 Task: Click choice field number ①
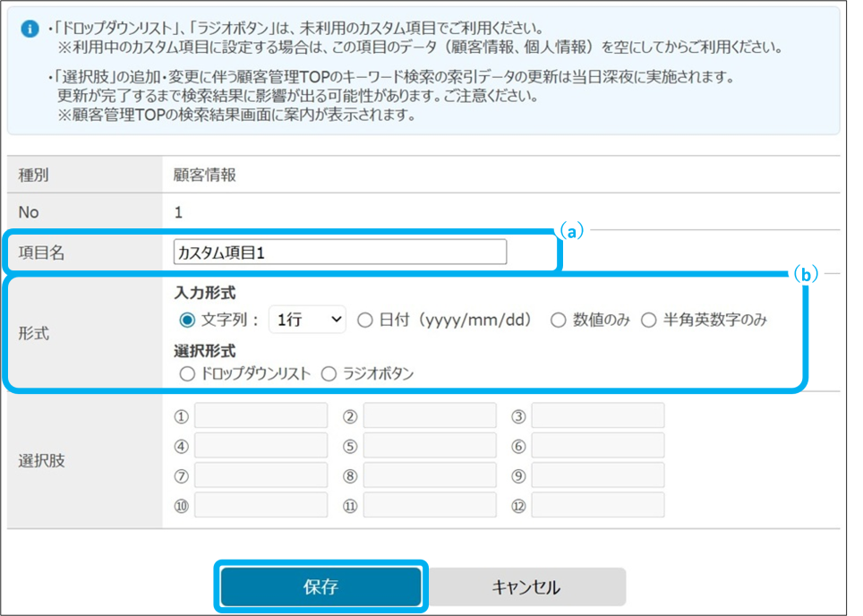[x=261, y=415]
